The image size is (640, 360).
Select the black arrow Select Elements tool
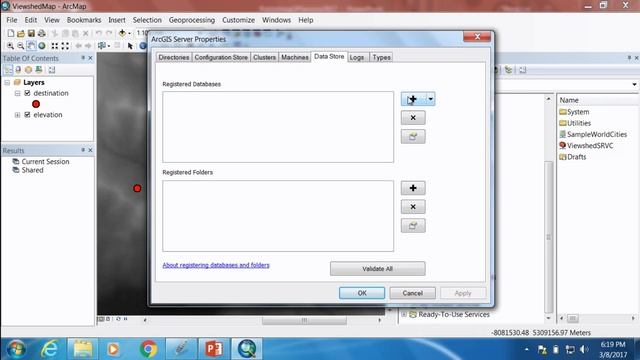(130, 46)
